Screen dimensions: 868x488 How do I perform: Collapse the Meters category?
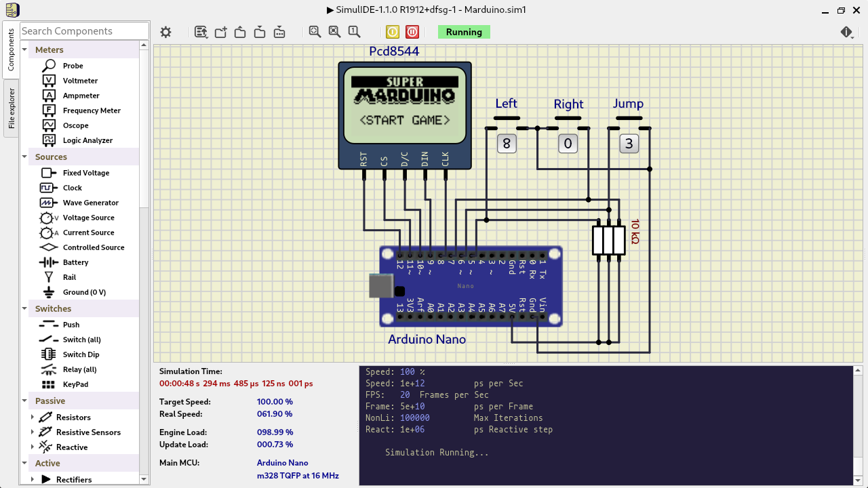tap(25, 49)
